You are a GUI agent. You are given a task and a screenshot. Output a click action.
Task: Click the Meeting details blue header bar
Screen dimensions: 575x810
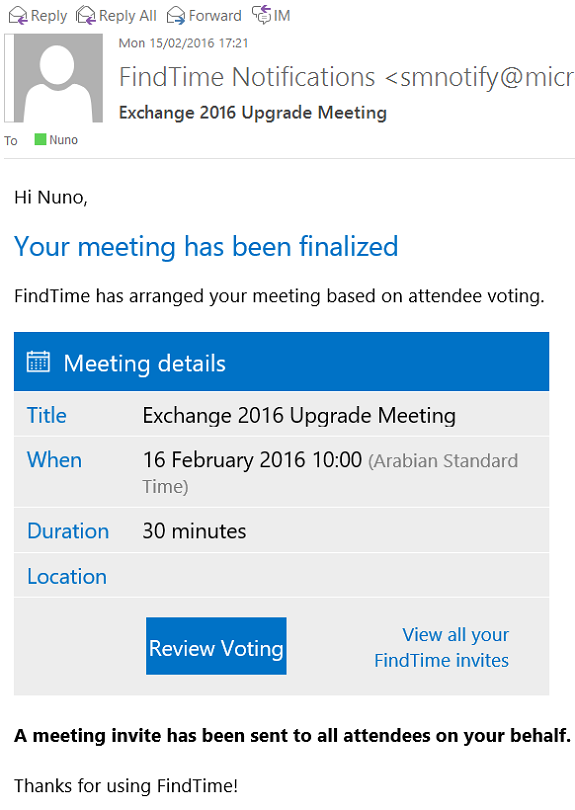[x=281, y=362]
